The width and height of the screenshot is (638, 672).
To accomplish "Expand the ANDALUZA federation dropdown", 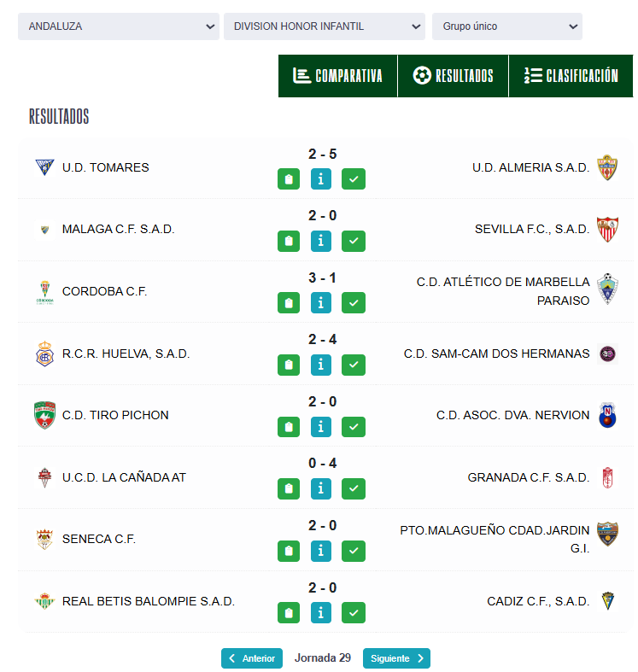I will point(119,26).
